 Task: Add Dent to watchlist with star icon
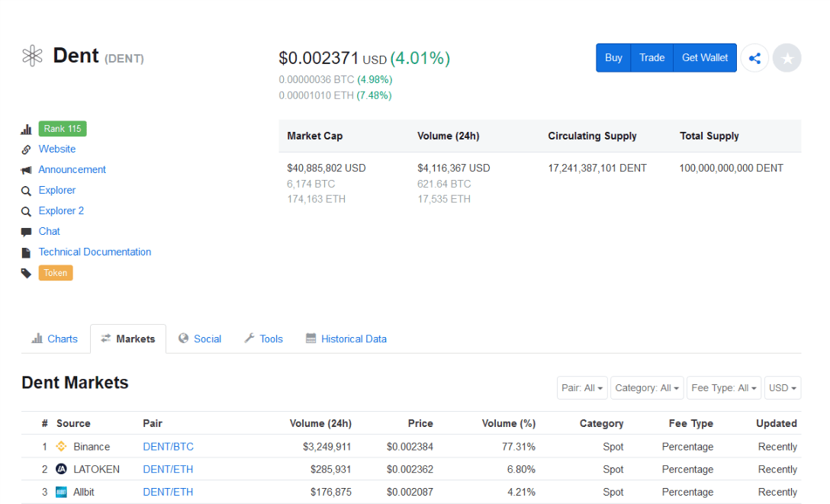click(787, 58)
